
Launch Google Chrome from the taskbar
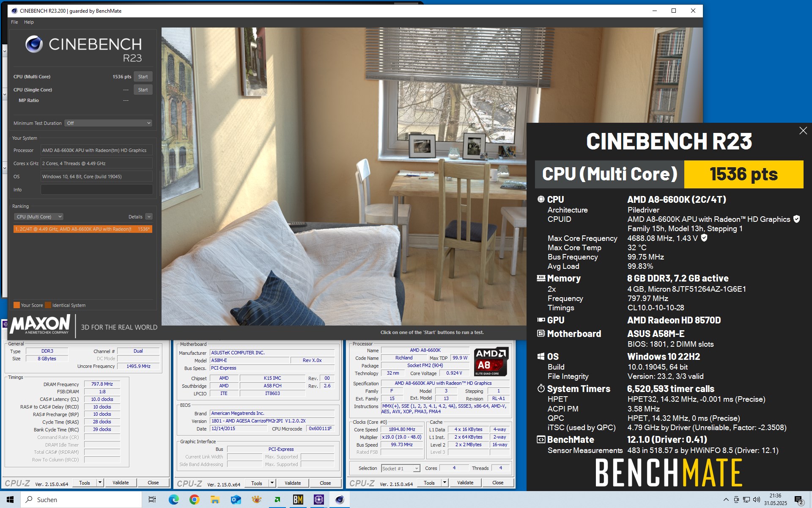[194, 500]
